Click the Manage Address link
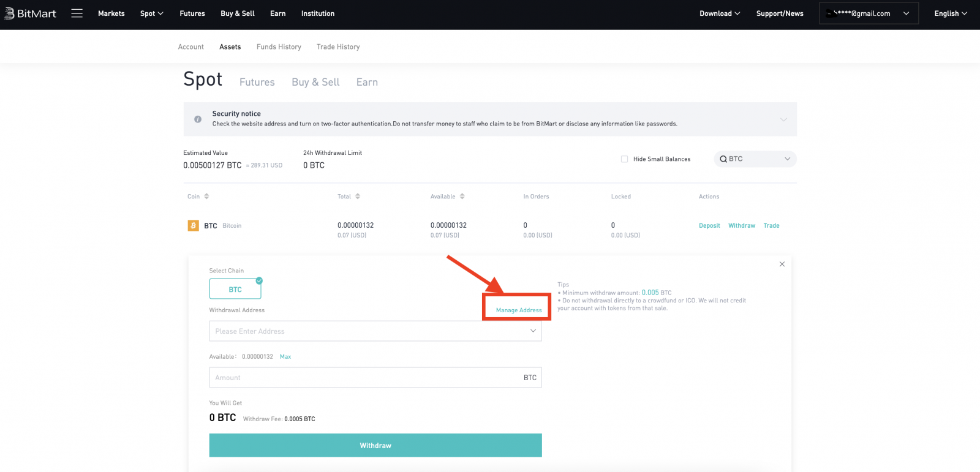This screenshot has width=980, height=472. (x=518, y=310)
